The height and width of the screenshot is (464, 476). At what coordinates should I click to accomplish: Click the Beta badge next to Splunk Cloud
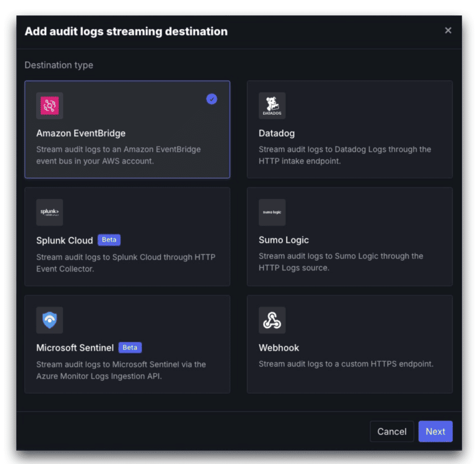point(109,240)
